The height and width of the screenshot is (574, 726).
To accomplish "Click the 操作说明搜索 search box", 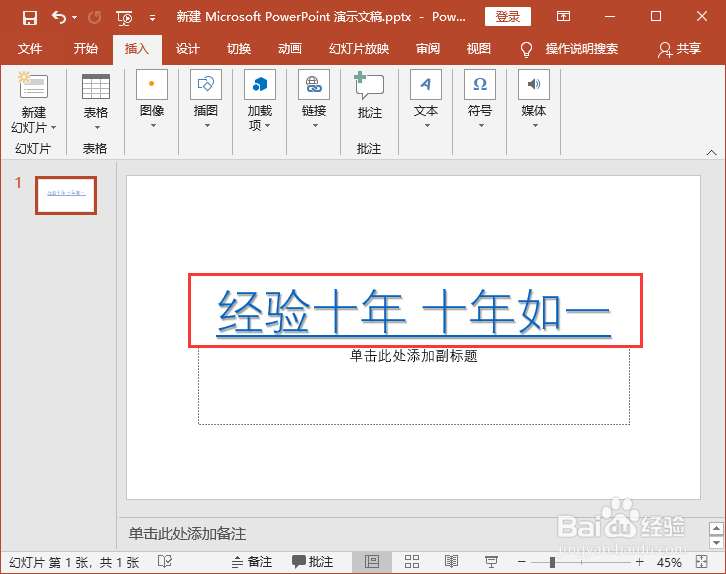I will [582, 49].
